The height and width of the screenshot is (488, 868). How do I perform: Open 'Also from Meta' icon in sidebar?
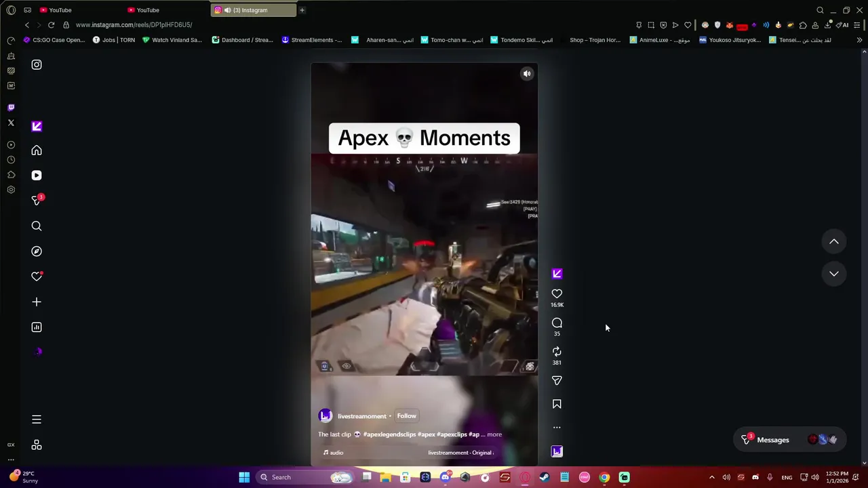tap(37, 445)
